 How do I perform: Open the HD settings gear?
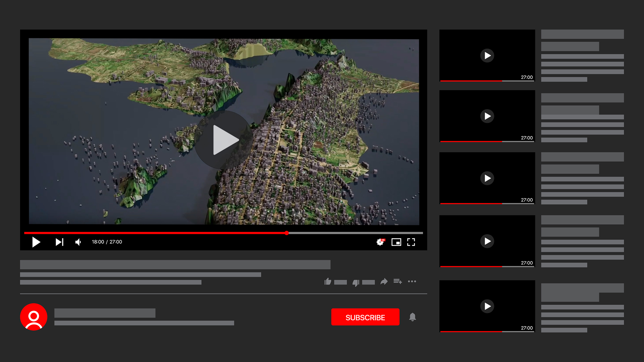[x=380, y=242]
